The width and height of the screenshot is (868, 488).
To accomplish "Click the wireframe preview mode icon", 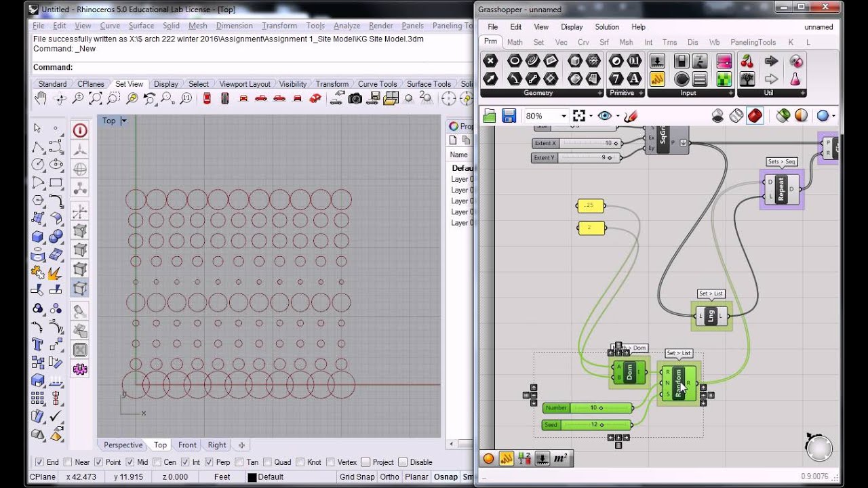I will [736, 116].
